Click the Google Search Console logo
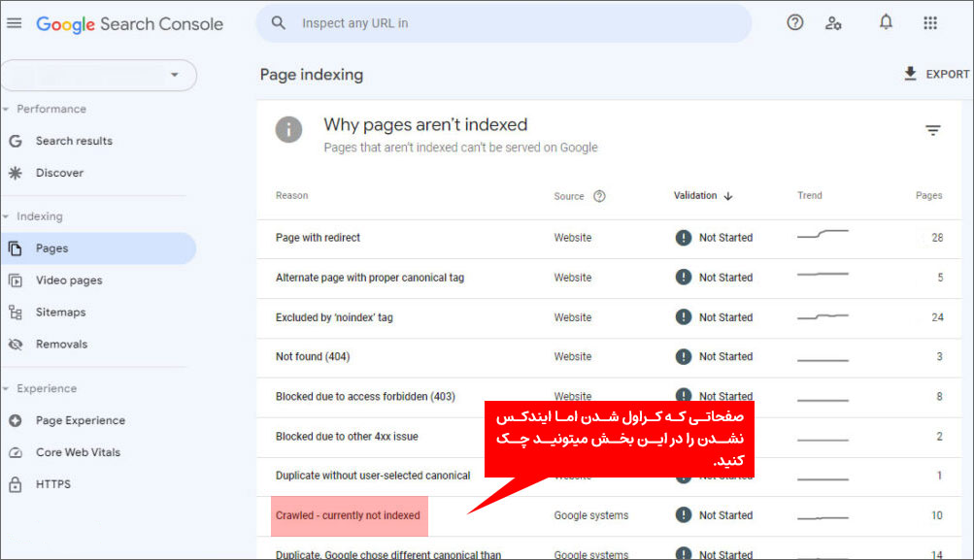The height and width of the screenshot is (560, 974). point(130,24)
